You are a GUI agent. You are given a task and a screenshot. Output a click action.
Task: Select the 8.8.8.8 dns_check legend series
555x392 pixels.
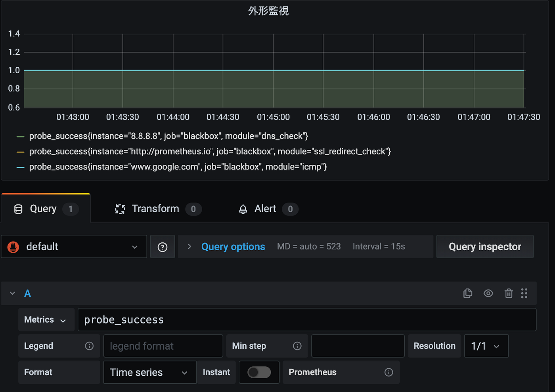click(x=169, y=136)
